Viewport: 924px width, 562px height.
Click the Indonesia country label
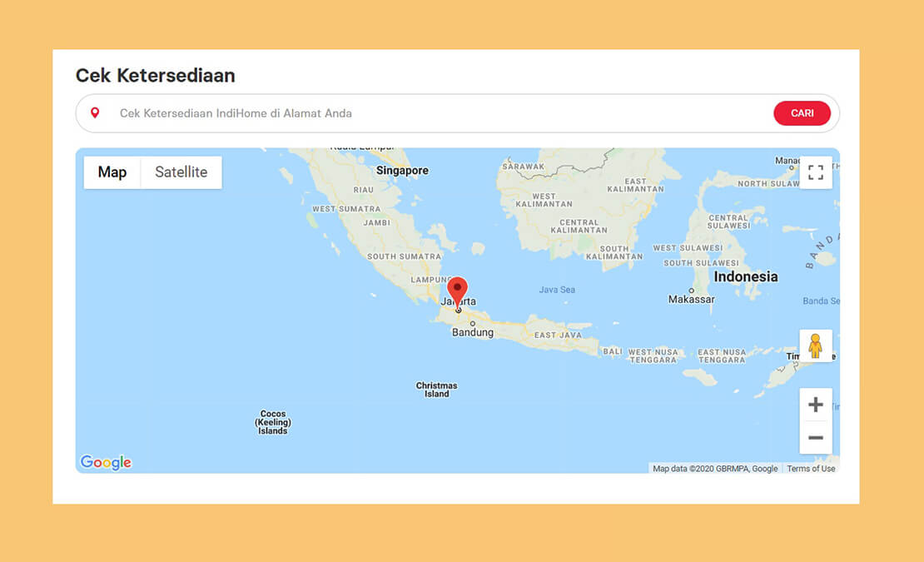coord(746,276)
